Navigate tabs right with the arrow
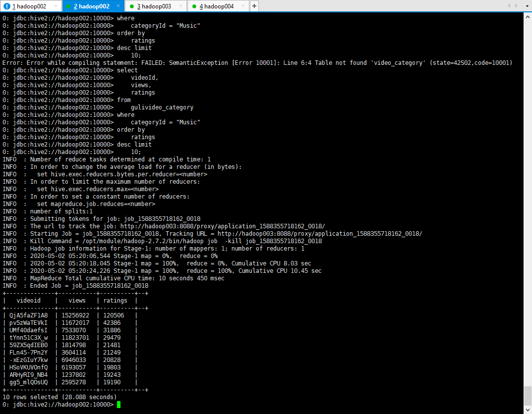The width and height of the screenshot is (532, 414). coord(517,6)
